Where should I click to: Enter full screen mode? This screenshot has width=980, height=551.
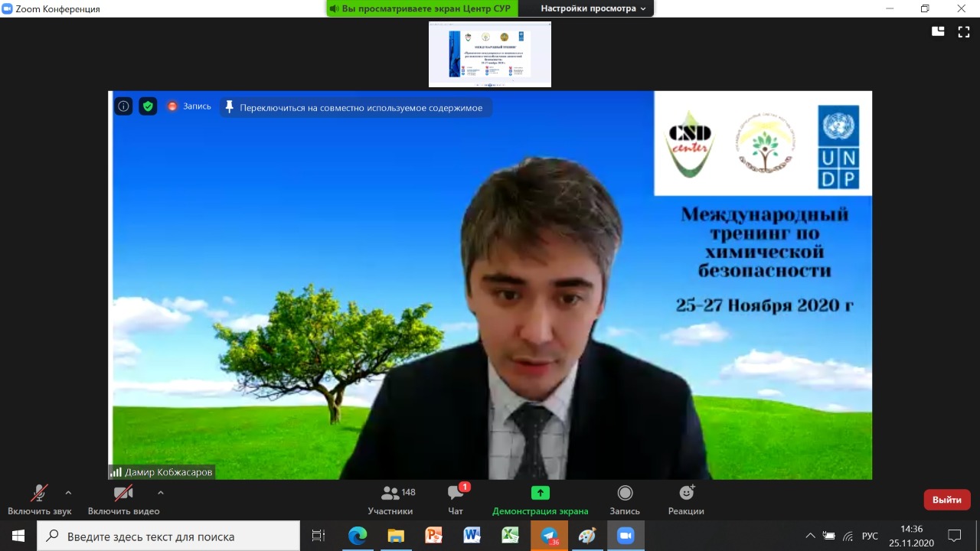[x=964, y=31]
